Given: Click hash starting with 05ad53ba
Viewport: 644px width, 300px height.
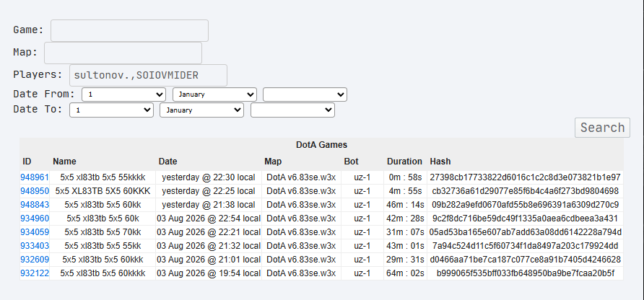Looking at the screenshot, I should click(526, 232).
